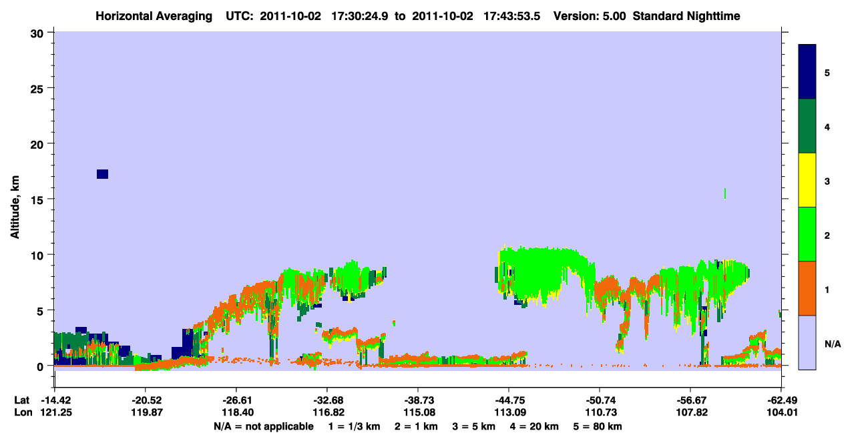The width and height of the screenshot is (868, 445).
Task: Click longitude value 119.87
Action: pos(146,412)
